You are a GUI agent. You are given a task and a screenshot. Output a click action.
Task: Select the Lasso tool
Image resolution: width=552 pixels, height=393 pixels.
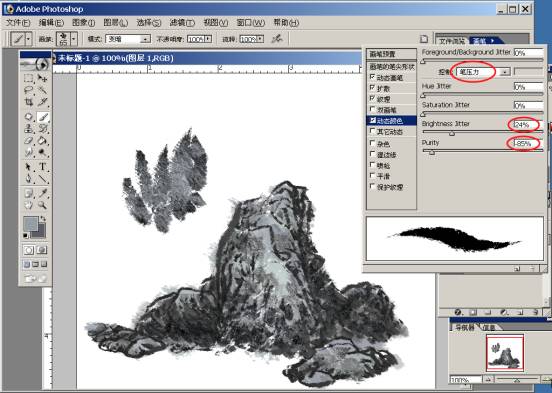(29, 90)
